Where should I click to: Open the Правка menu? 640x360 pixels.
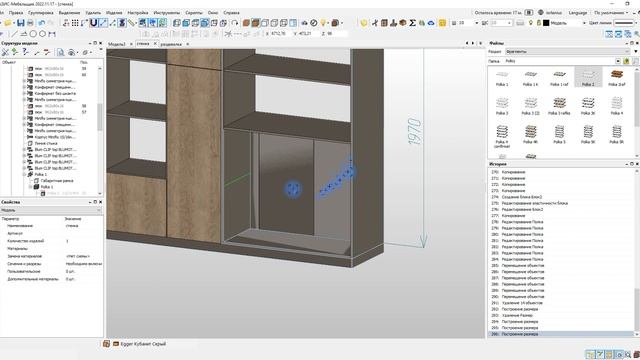pos(16,13)
